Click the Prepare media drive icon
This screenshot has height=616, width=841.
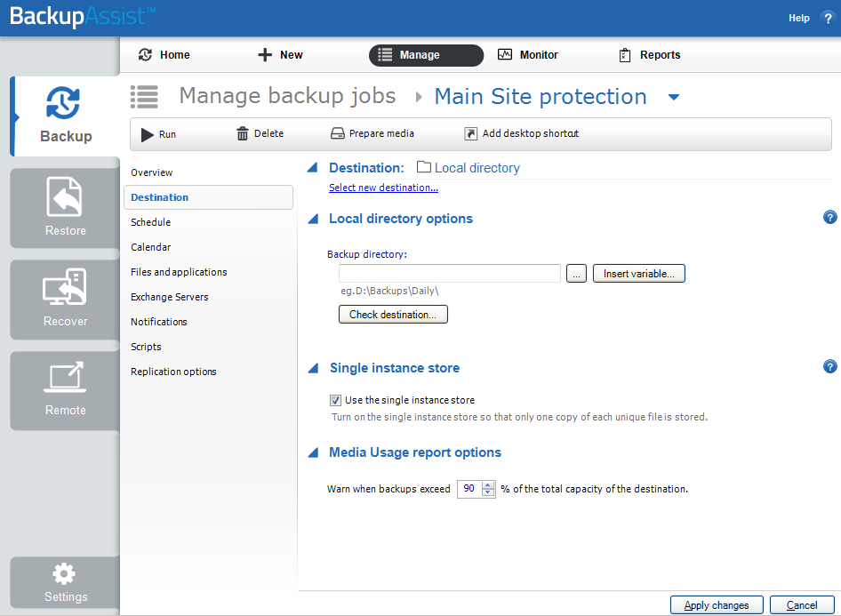pyautogui.click(x=337, y=133)
